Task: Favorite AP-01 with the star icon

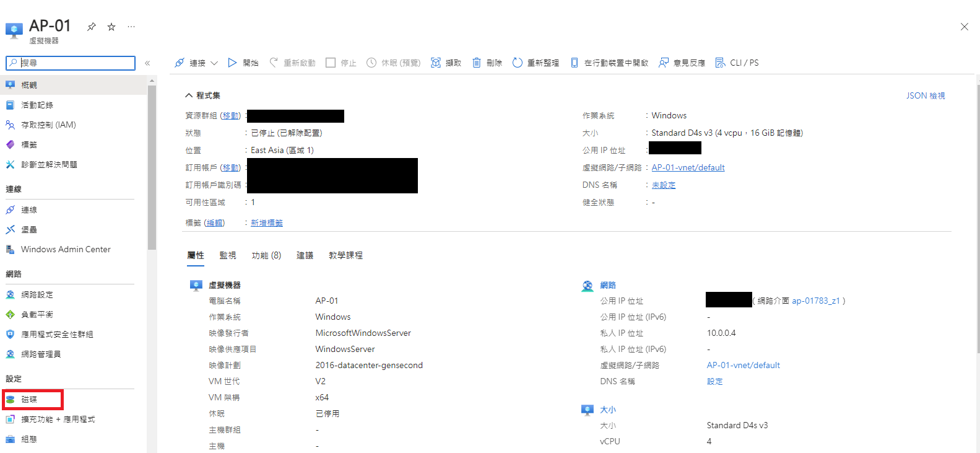Action: [x=111, y=27]
